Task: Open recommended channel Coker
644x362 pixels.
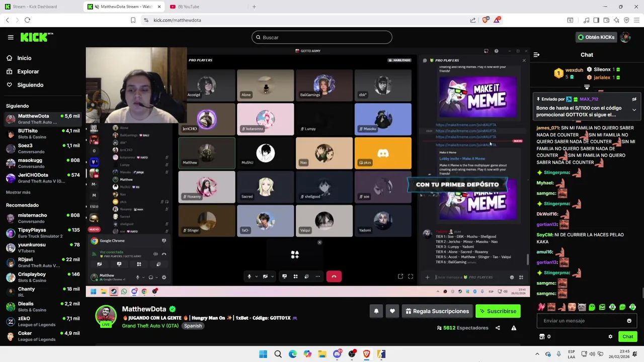Action: pos(43,336)
